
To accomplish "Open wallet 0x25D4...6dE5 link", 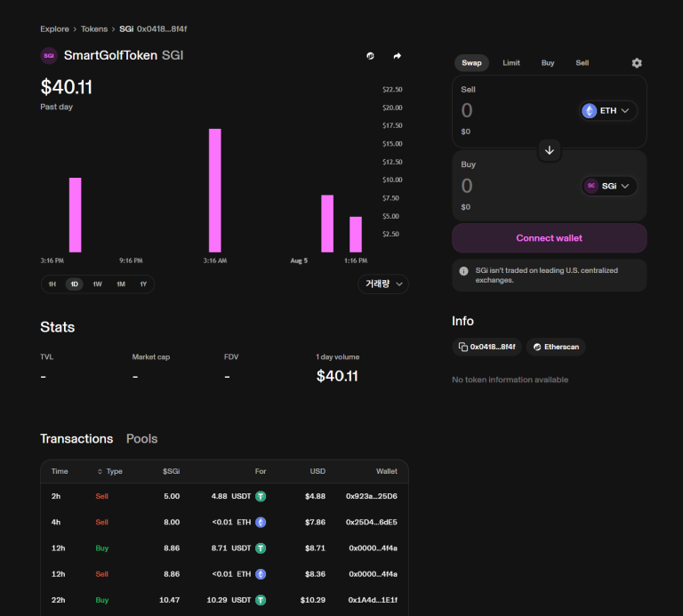I will 372,522.
